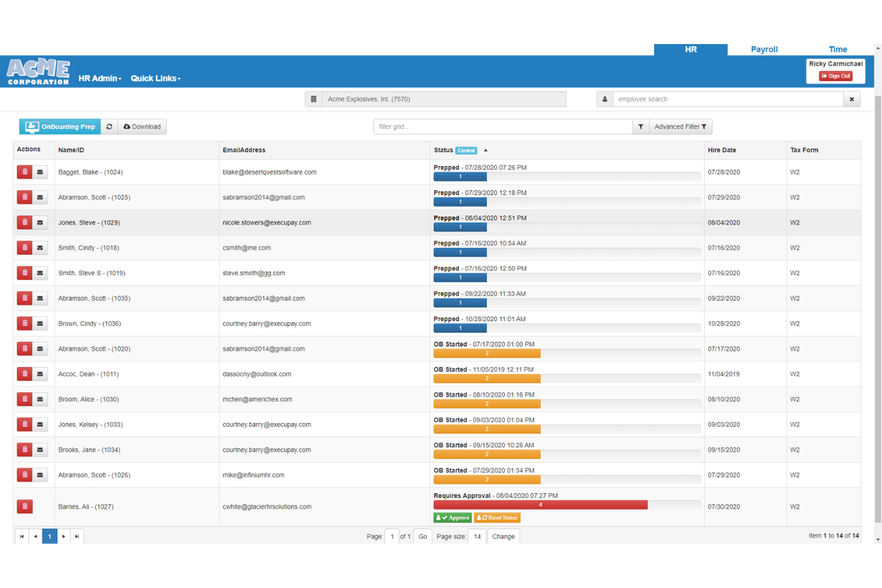Delete Jones, Steve (1029) entry

pyautogui.click(x=24, y=222)
